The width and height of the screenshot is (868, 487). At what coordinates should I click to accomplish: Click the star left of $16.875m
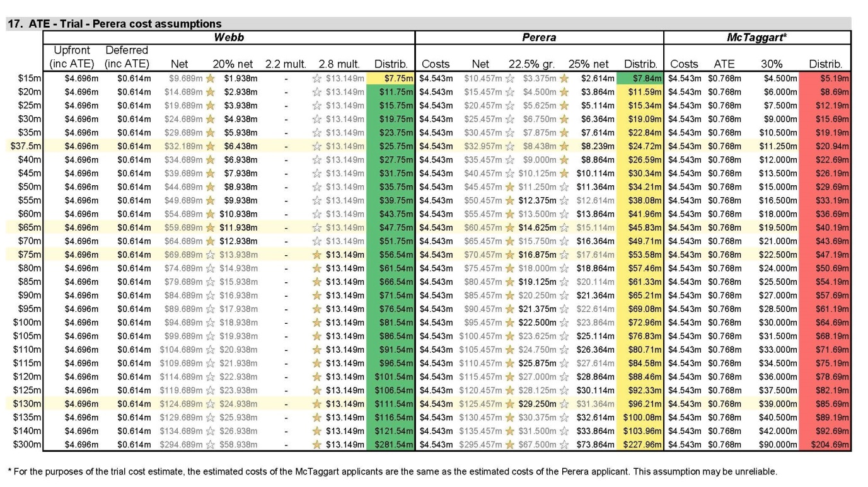tap(511, 255)
